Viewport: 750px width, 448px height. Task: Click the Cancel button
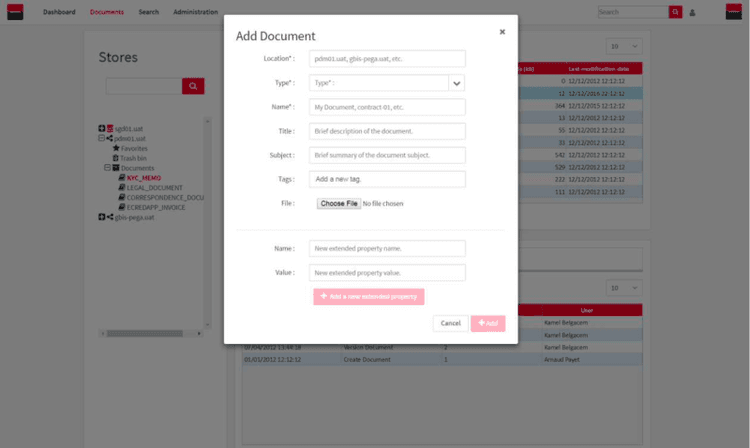click(451, 323)
